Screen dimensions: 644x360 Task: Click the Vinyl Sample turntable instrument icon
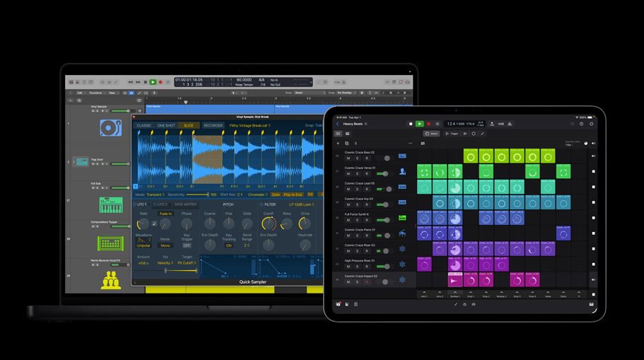click(x=110, y=128)
